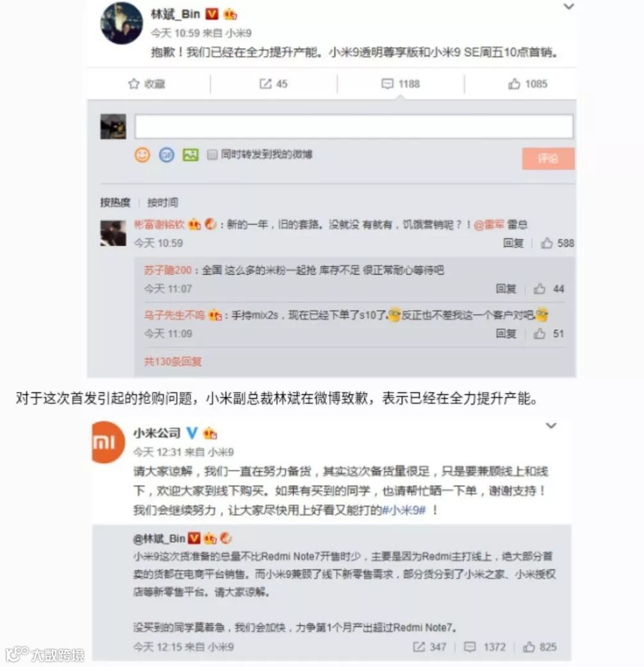Repost the post showing 45 forwards
Screen dimensions: 644x667
click(274, 84)
